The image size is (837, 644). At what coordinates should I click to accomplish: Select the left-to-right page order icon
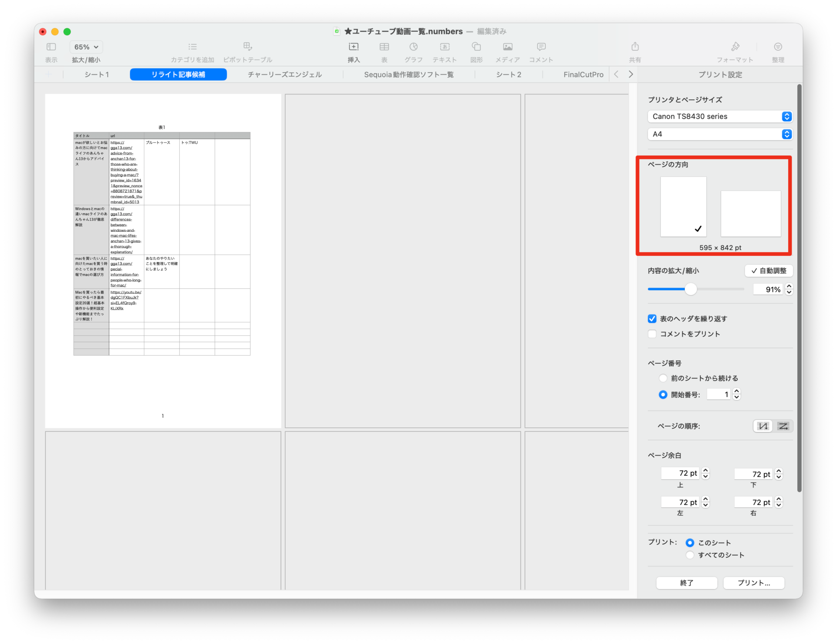point(783,426)
